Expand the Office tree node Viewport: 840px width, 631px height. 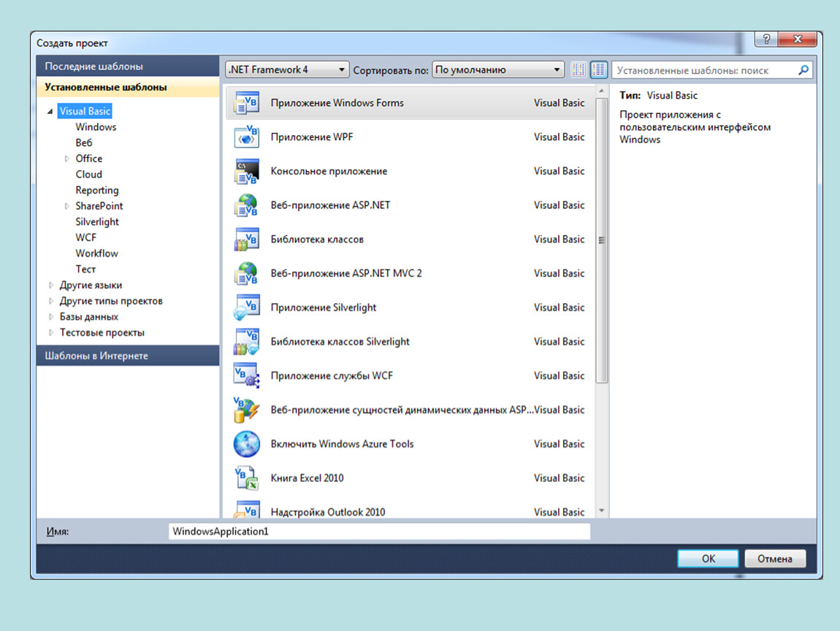[67, 158]
